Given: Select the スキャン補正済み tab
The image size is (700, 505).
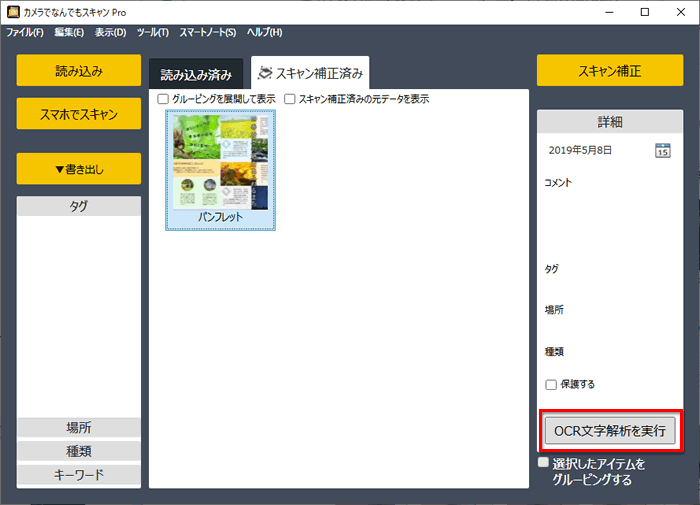Looking at the screenshot, I should click(x=310, y=73).
